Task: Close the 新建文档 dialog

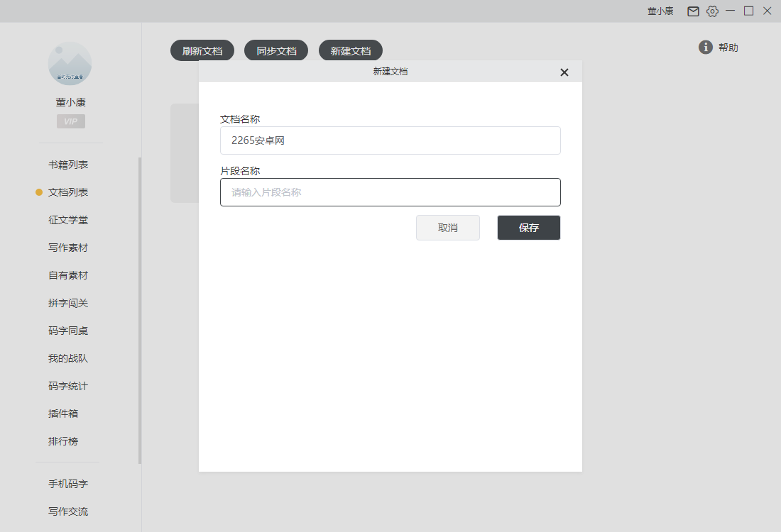Action: tap(564, 72)
